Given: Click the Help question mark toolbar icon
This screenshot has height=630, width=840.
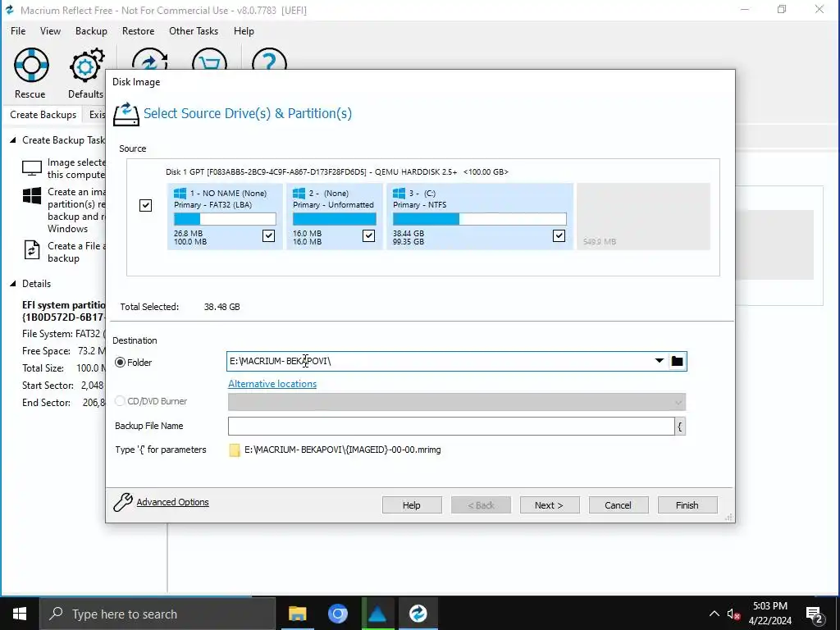Looking at the screenshot, I should click(269, 59).
